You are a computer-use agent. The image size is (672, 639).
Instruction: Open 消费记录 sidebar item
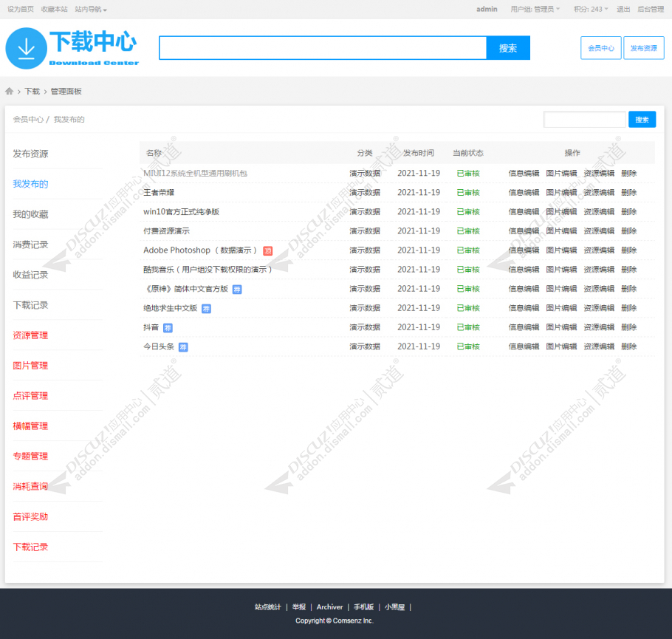[x=30, y=245]
